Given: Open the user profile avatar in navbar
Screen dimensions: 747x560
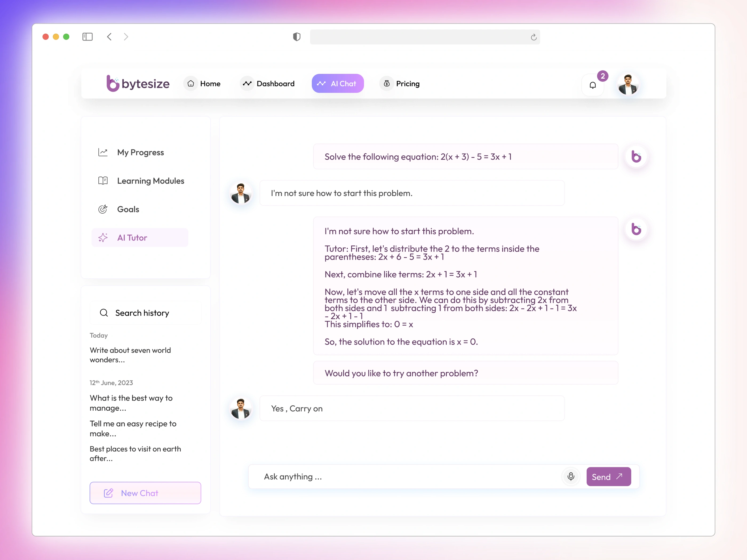Looking at the screenshot, I should 627,84.
